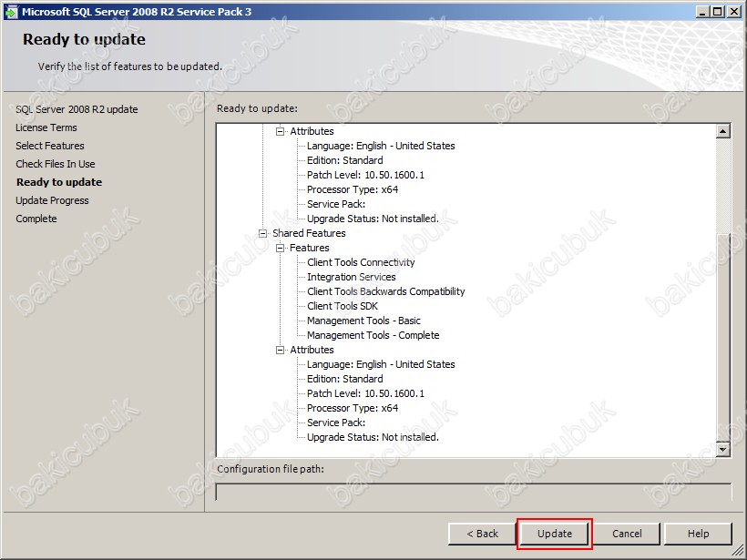Viewport: 747px width, 560px height.
Task: Select upper Patch Level: 10.50.1600.1 row
Action: point(365,175)
